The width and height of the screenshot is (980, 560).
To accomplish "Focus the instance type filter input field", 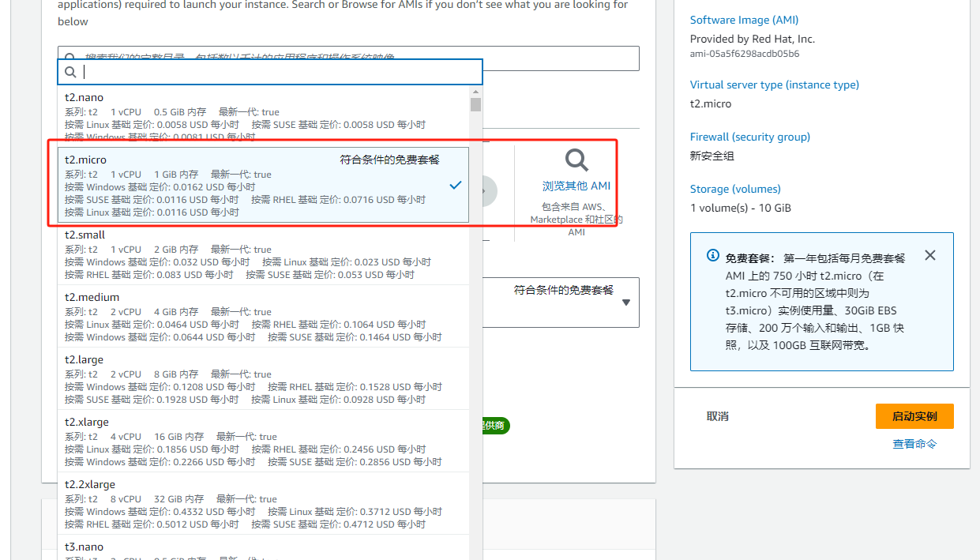I will (x=270, y=72).
